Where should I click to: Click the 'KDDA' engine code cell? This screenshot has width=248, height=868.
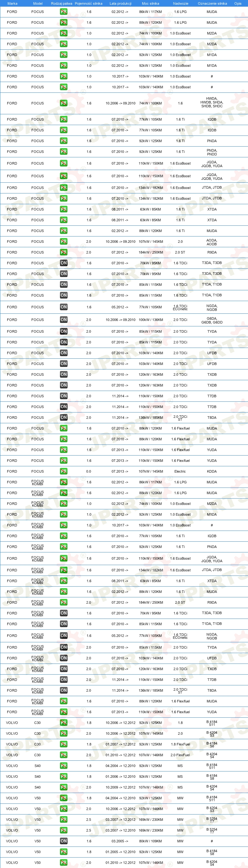tap(212, 471)
